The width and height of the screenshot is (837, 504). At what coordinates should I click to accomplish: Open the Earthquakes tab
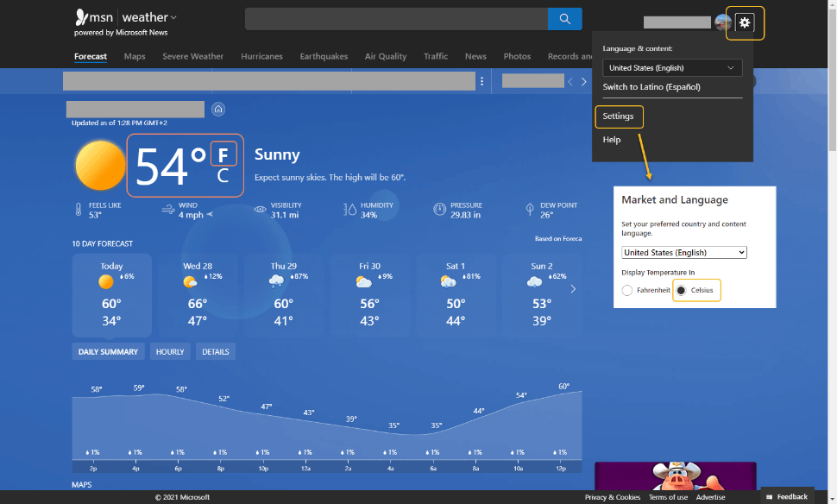click(324, 56)
